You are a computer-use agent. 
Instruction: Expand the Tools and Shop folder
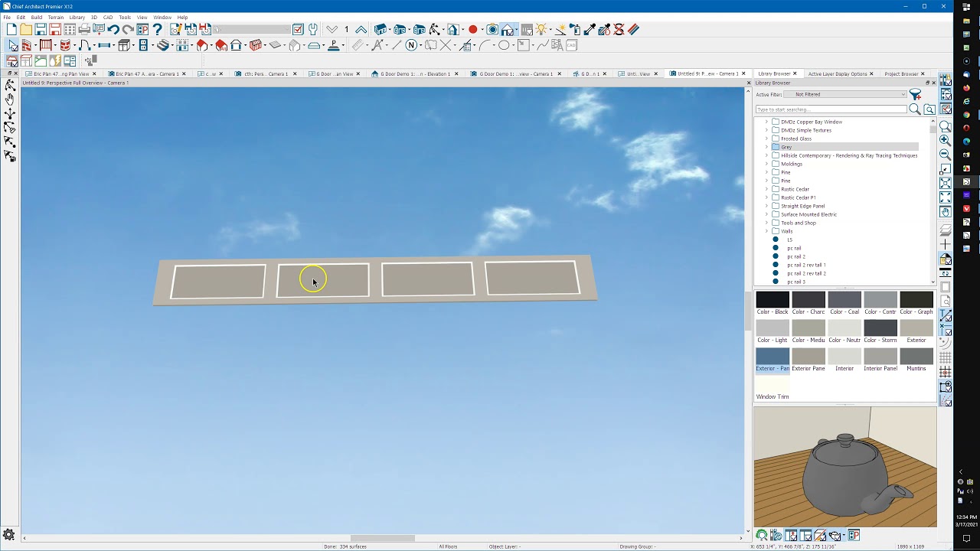[x=766, y=223]
